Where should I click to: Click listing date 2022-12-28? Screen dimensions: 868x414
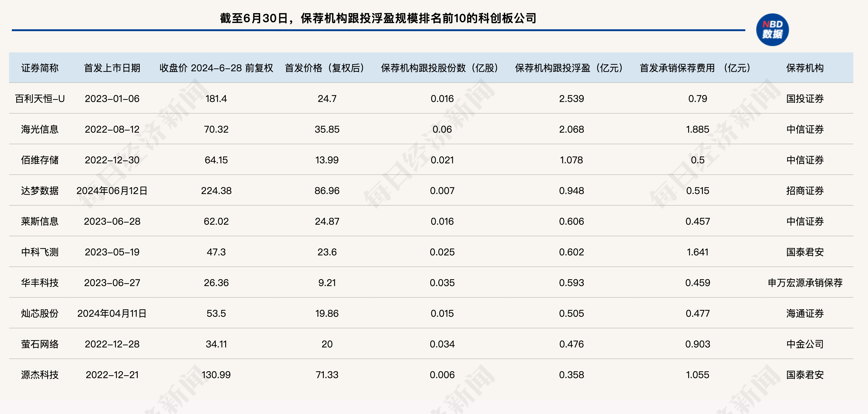[112, 344]
